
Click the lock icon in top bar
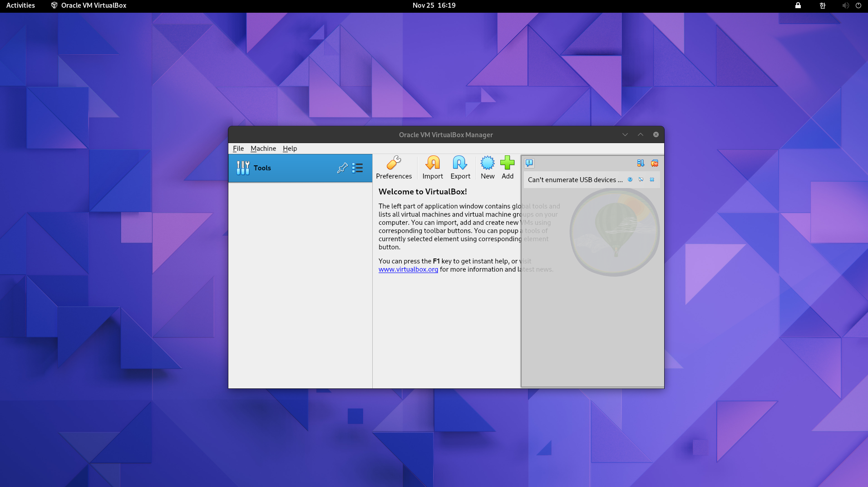(x=798, y=5)
